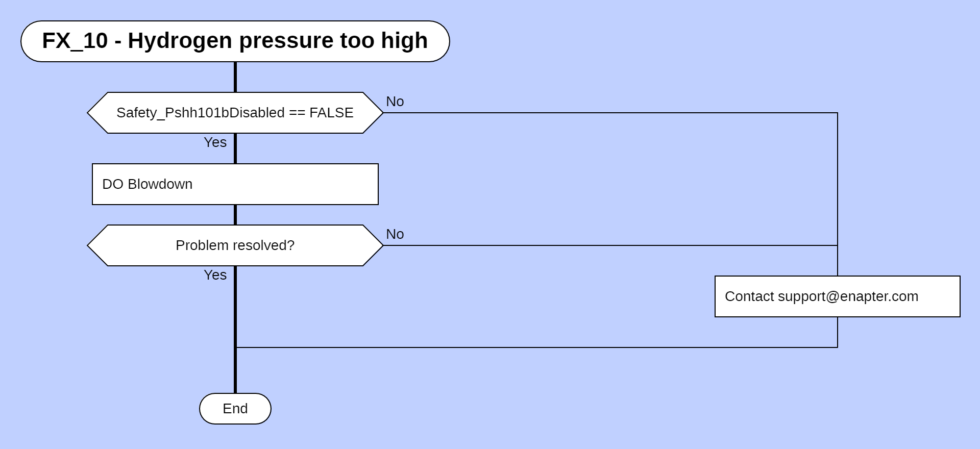Viewport: 980px width, 449px height.
Task: Click the No label beside Safety_Pshh101bDisabled decision
Action: (x=395, y=102)
